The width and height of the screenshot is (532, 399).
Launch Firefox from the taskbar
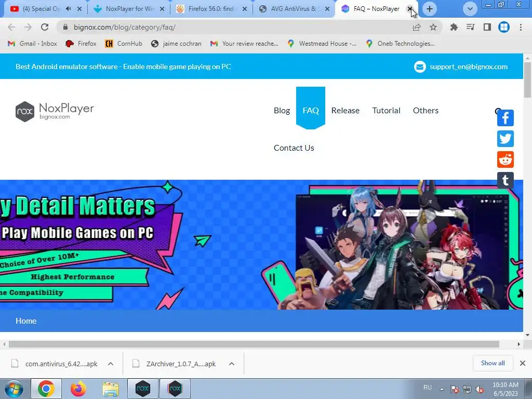[78, 389]
